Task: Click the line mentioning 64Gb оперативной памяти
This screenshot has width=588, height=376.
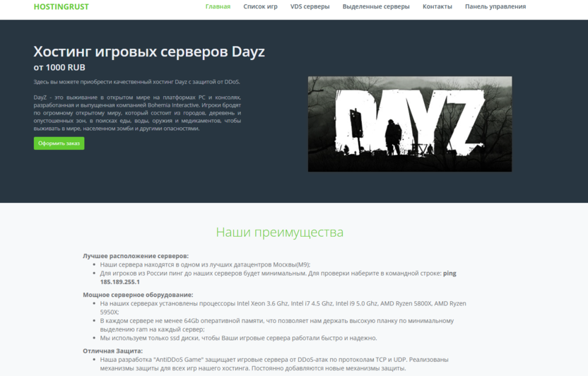Action: pyautogui.click(x=277, y=325)
